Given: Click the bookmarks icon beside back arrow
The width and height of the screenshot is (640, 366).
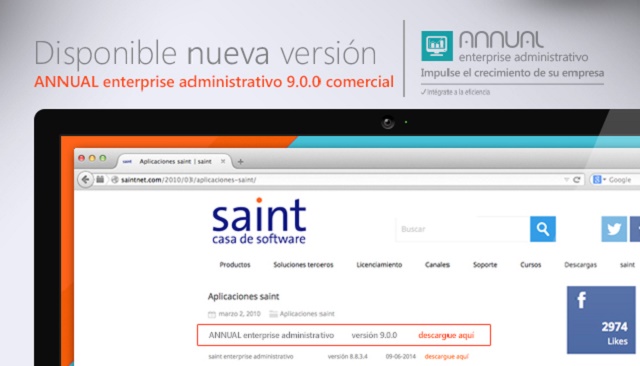Looking at the screenshot, I should (100, 180).
